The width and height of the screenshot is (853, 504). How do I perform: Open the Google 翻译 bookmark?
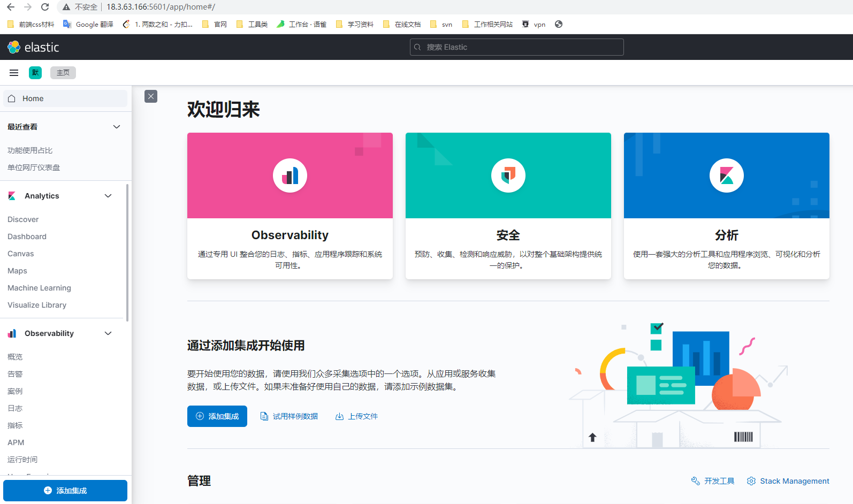[x=88, y=24]
